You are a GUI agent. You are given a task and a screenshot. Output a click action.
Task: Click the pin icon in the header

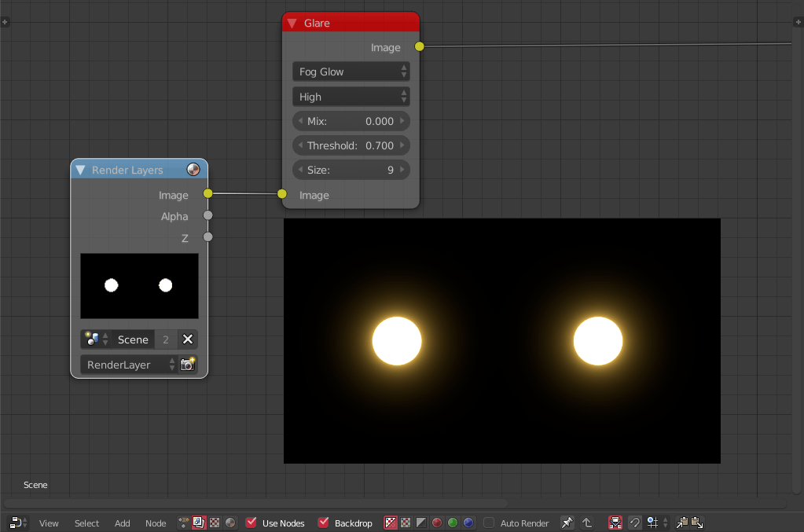tap(567, 522)
